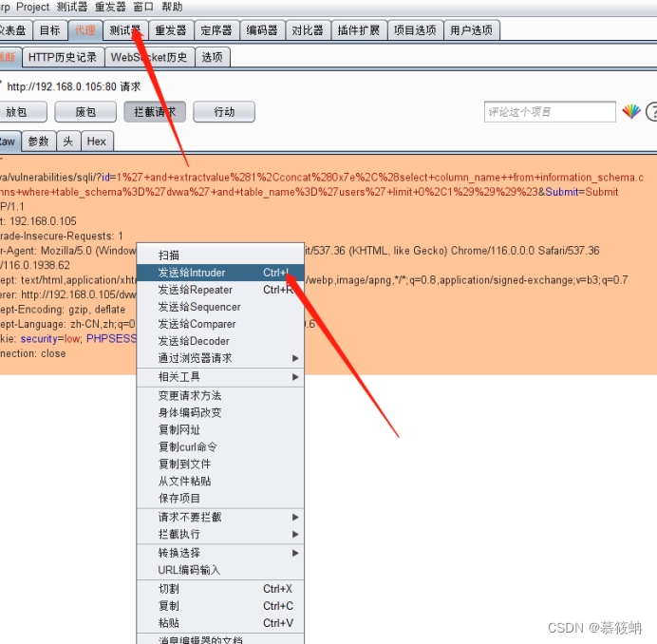The image size is (657, 644).
Task: Switch to the 代理 tab
Action: click(x=85, y=30)
